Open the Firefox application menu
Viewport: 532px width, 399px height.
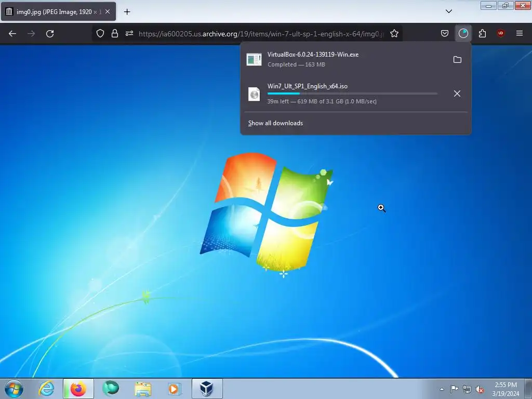pos(520,33)
